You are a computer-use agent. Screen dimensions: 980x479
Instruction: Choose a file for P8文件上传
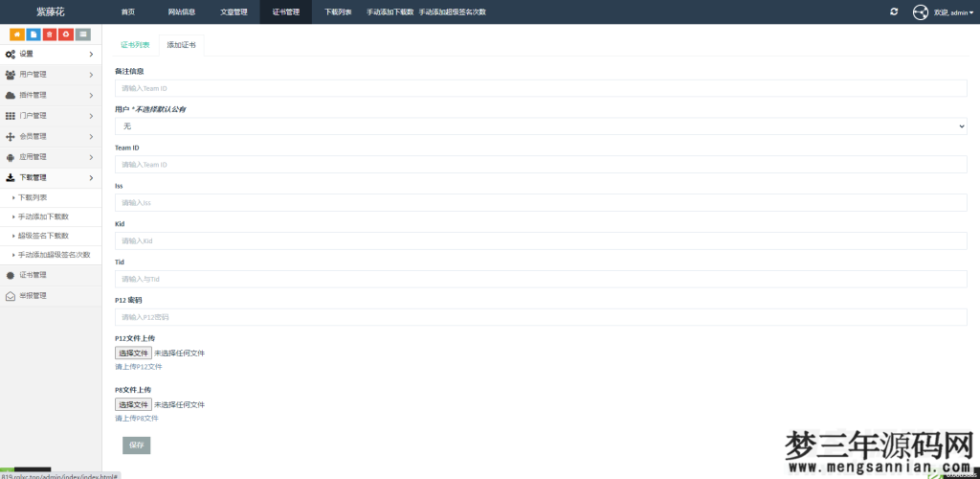point(133,404)
